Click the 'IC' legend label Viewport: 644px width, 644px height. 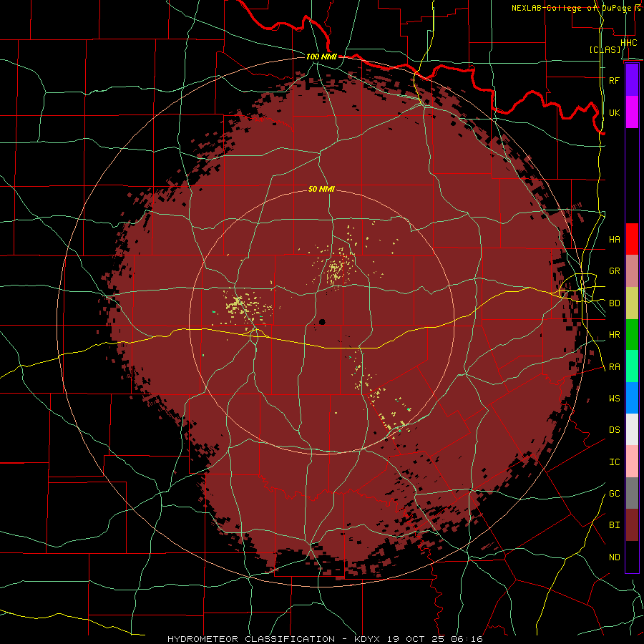click(614, 462)
